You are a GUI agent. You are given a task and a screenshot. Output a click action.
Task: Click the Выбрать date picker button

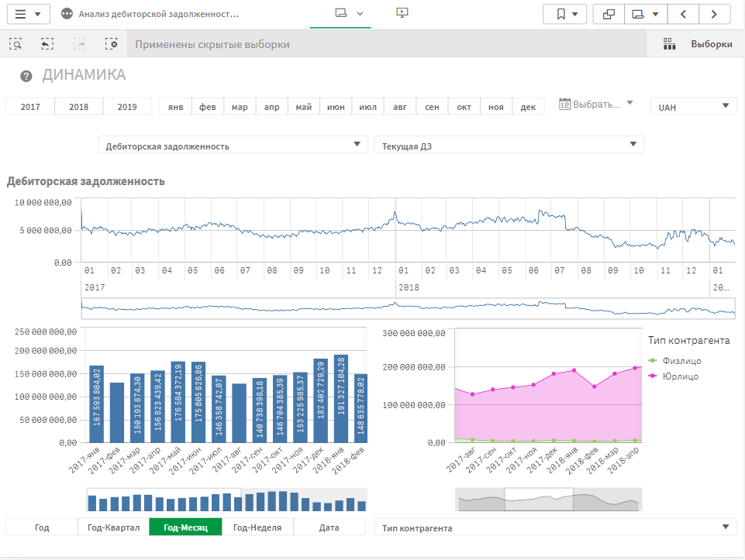pyautogui.click(x=596, y=105)
